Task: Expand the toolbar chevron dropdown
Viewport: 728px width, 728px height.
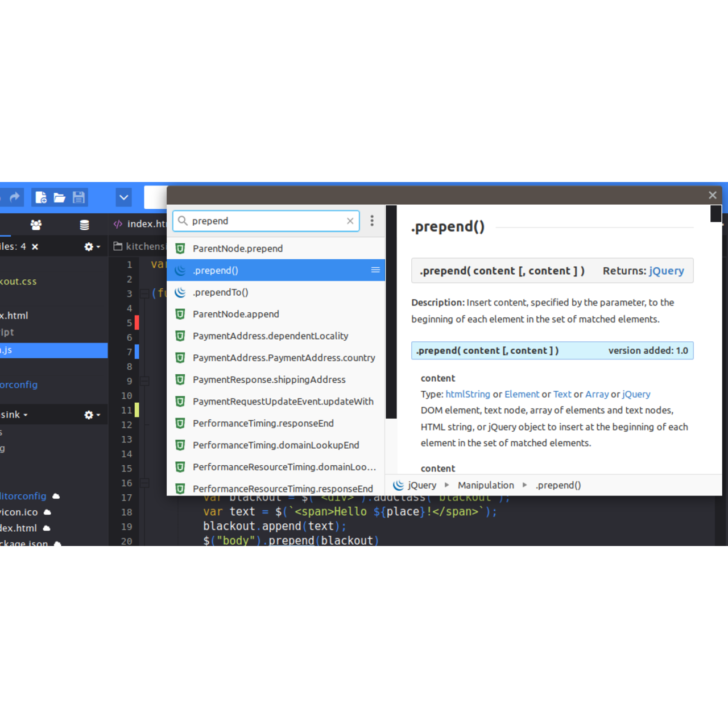Action: (x=123, y=197)
